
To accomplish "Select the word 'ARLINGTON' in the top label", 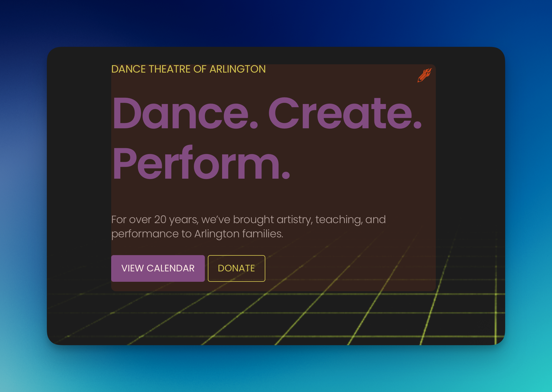I will pyautogui.click(x=237, y=69).
